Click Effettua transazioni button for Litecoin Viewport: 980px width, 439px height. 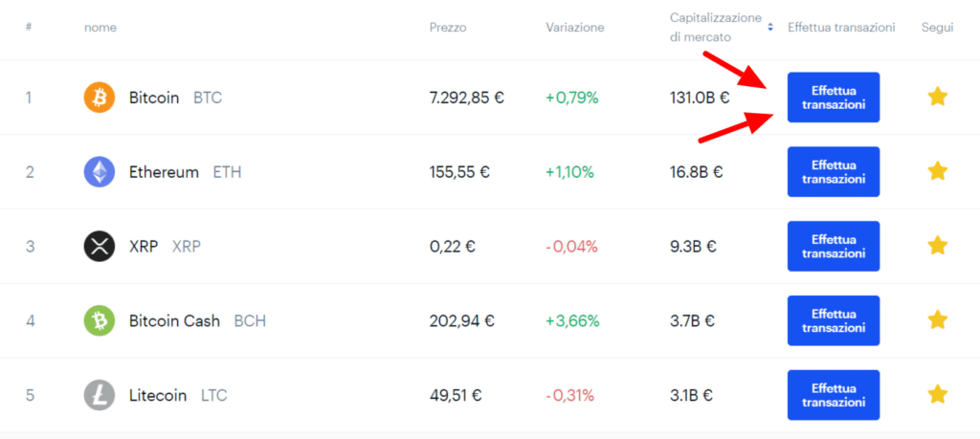(x=834, y=395)
